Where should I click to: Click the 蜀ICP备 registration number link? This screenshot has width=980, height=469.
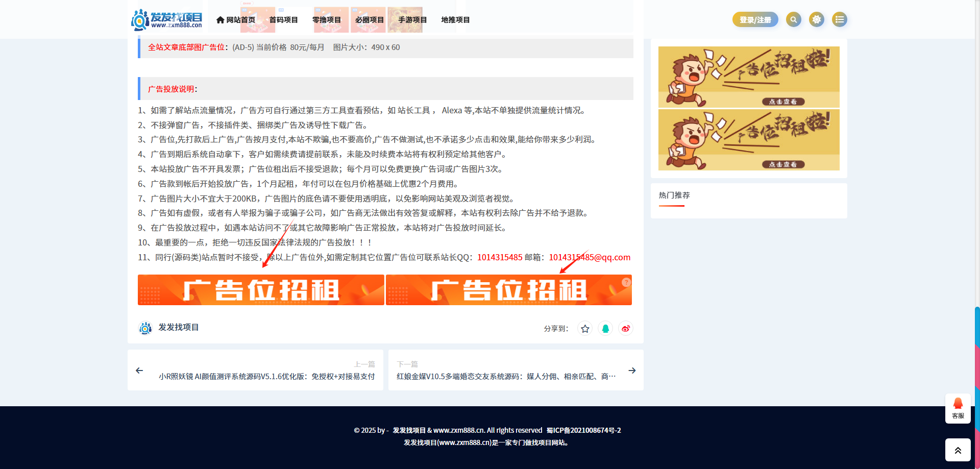(x=583, y=430)
